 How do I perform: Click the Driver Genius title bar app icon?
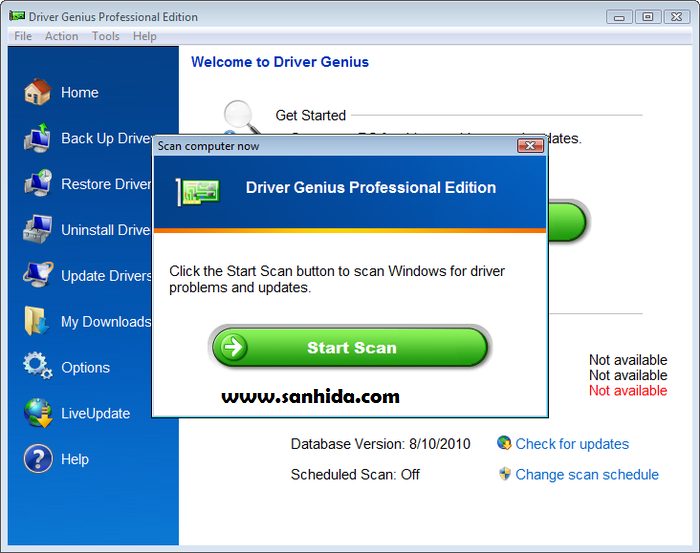[x=17, y=16]
